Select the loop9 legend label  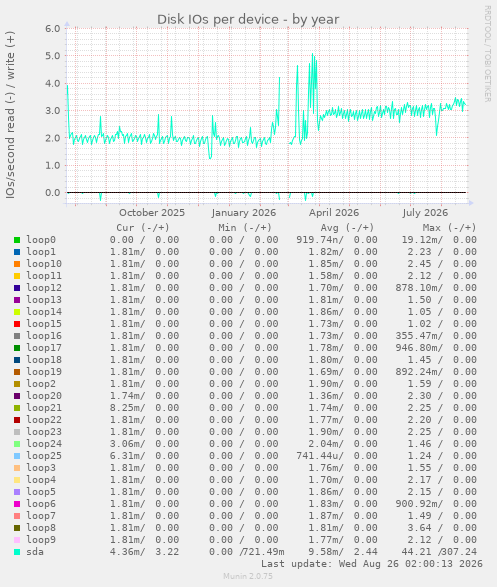point(41,539)
